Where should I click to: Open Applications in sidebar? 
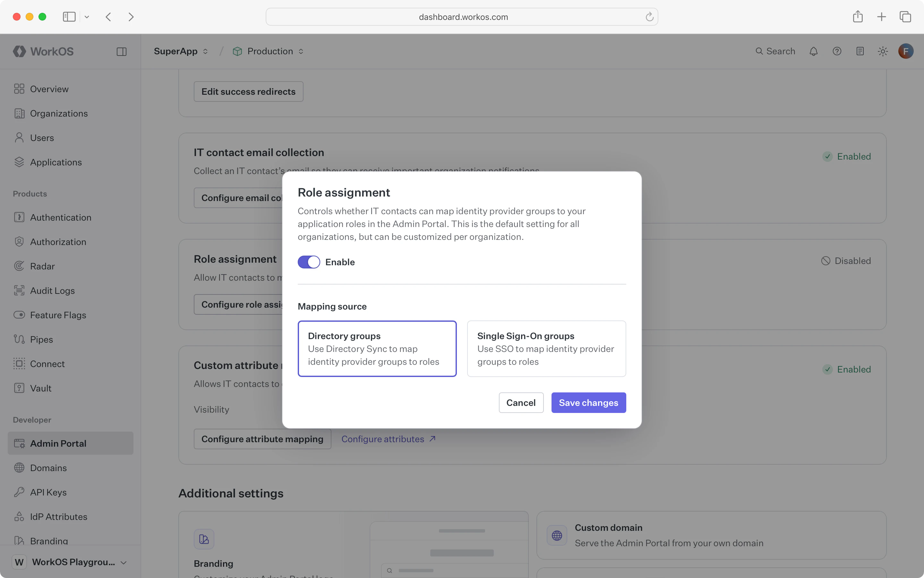click(71, 162)
